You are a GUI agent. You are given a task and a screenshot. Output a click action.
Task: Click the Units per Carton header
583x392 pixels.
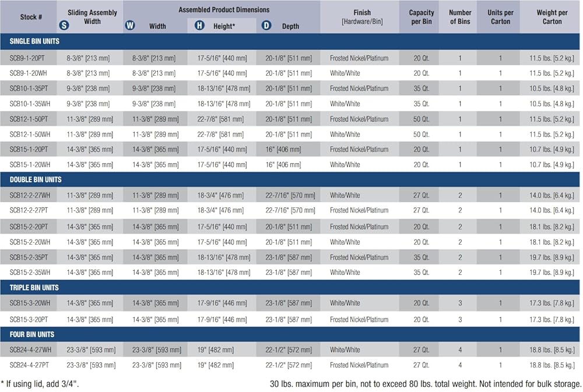tap(500, 17)
